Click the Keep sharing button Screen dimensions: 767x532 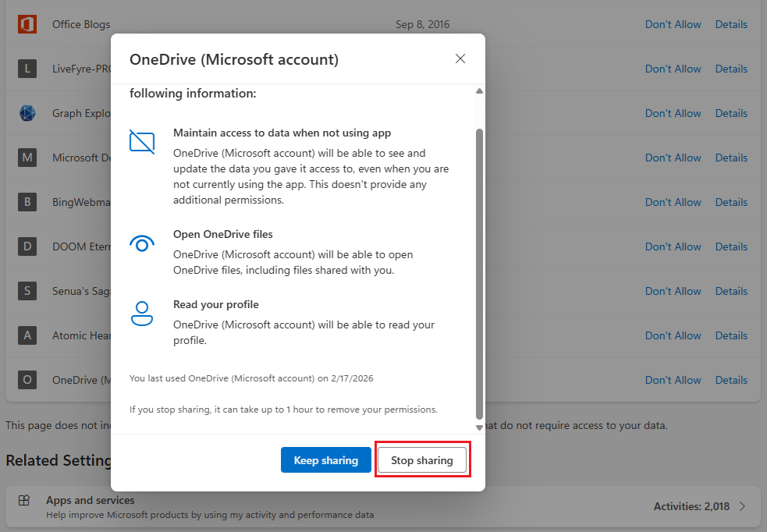point(325,460)
